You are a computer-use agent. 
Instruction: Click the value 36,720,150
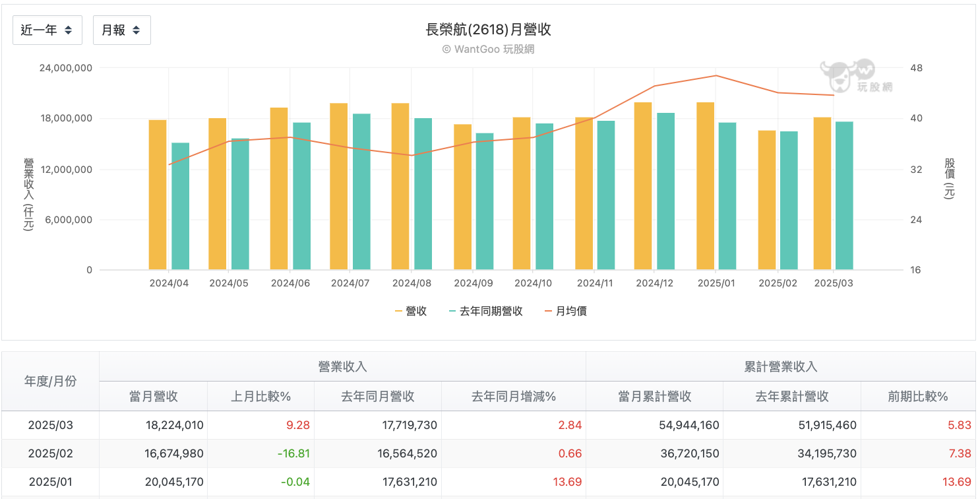pos(689,453)
